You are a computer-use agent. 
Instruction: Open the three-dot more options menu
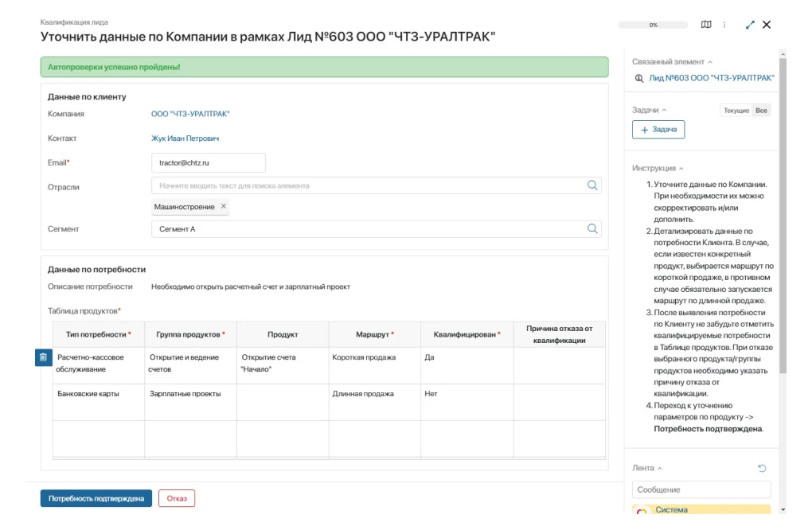(x=724, y=25)
